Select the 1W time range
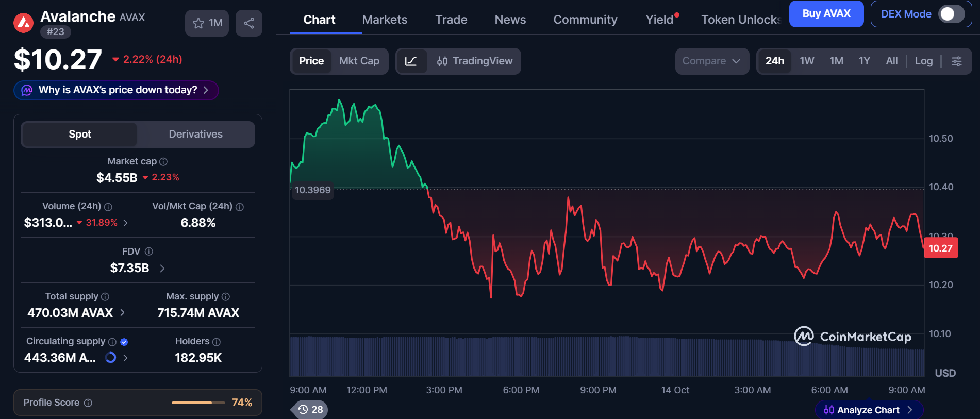This screenshot has height=419, width=980. tap(807, 61)
